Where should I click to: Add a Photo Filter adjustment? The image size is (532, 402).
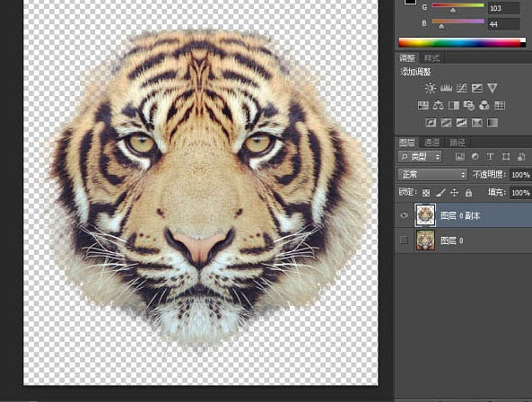click(x=469, y=106)
